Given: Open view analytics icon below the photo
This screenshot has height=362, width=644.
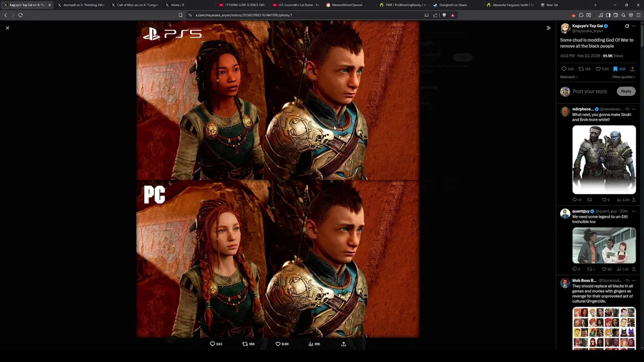Looking at the screenshot, I should (x=311, y=344).
